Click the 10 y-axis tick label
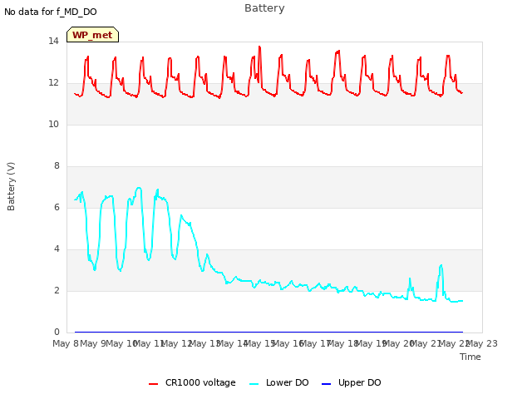532x399 pixels. coord(53,124)
